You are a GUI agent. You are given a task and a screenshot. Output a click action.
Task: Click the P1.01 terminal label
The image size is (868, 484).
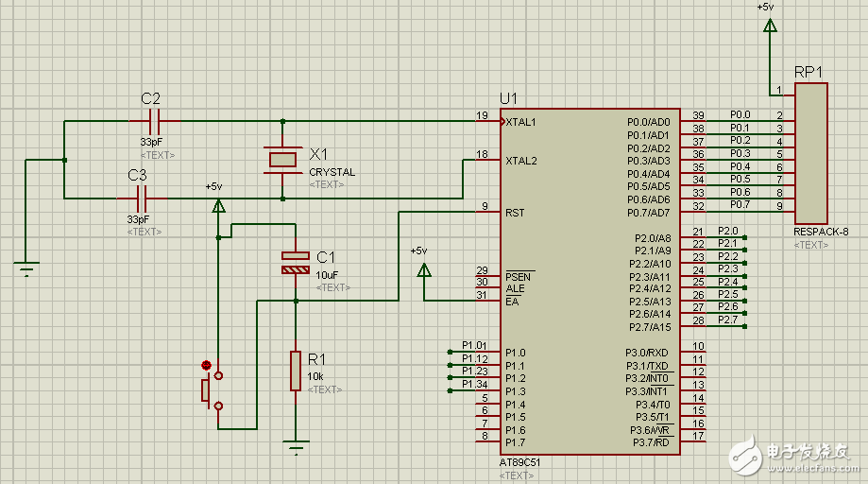click(x=474, y=345)
